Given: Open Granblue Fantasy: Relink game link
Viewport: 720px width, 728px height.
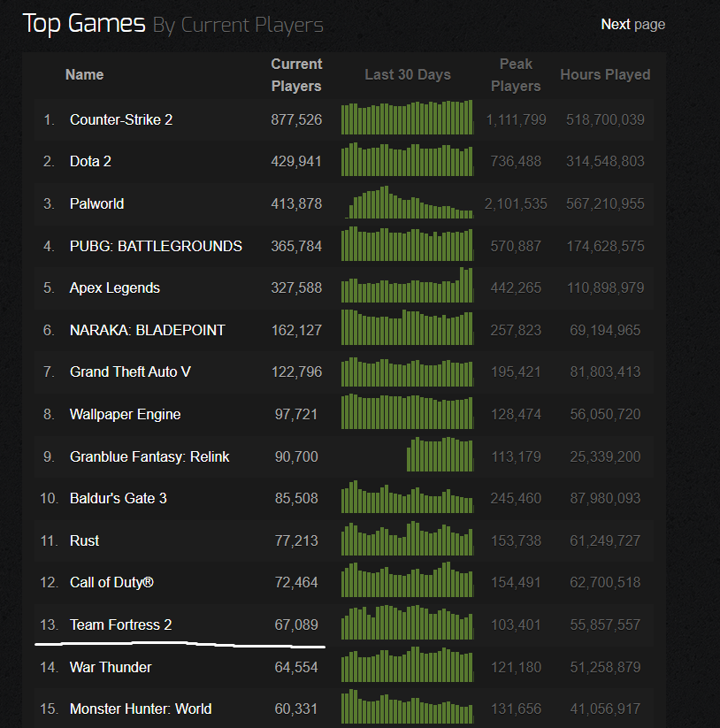Looking at the screenshot, I should pos(149,456).
